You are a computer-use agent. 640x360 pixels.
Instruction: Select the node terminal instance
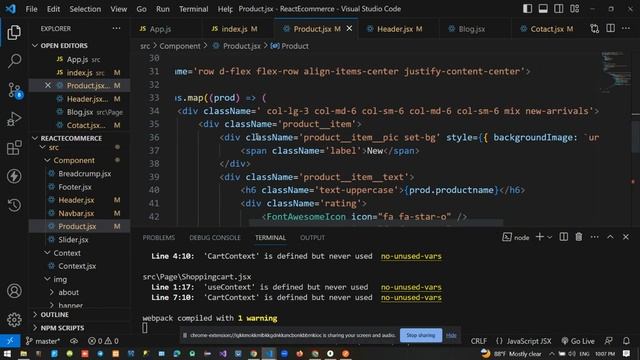pos(516,237)
